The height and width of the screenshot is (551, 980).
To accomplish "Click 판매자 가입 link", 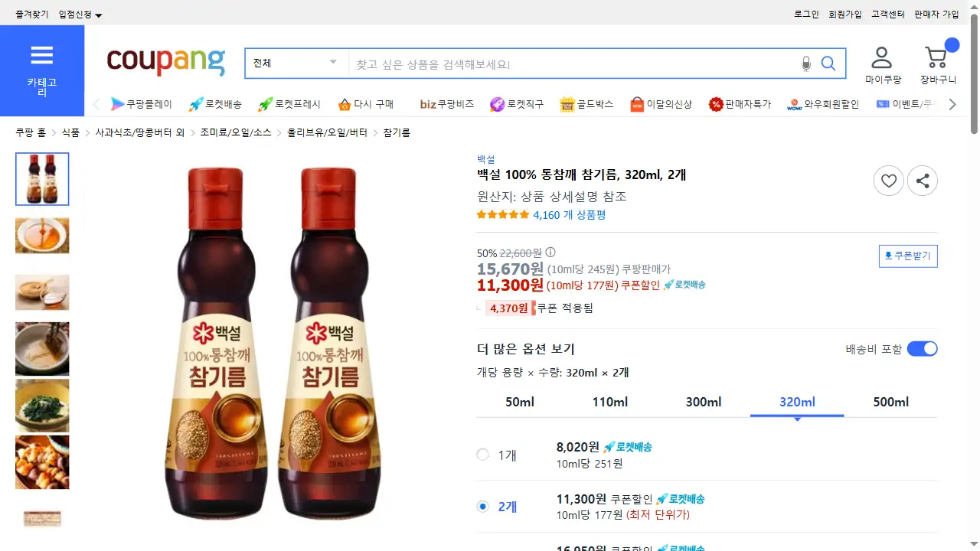I will pos(936,15).
